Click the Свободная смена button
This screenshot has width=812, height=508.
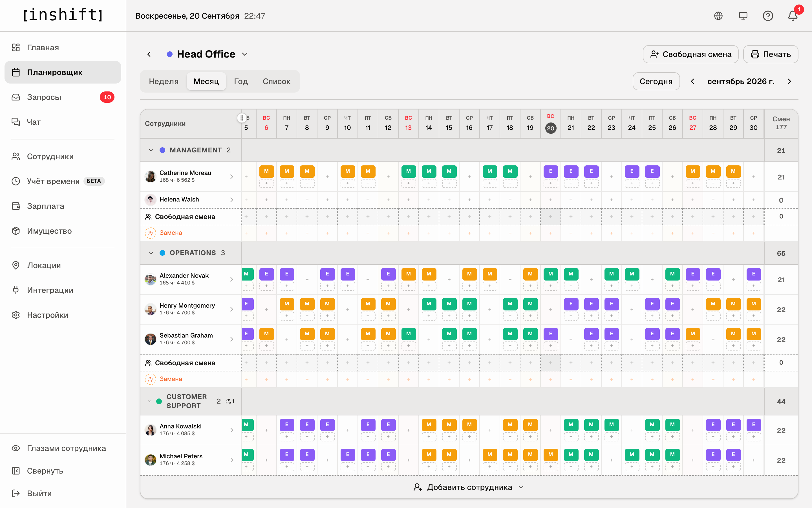coord(690,54)
